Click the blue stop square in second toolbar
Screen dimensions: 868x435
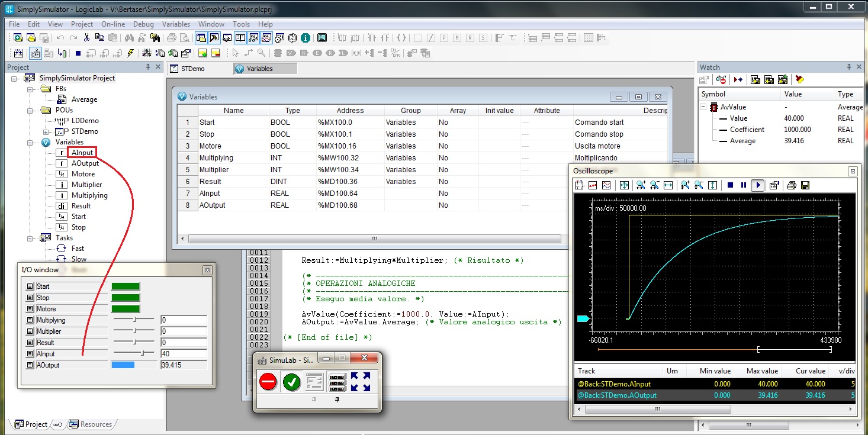point(78,53)
